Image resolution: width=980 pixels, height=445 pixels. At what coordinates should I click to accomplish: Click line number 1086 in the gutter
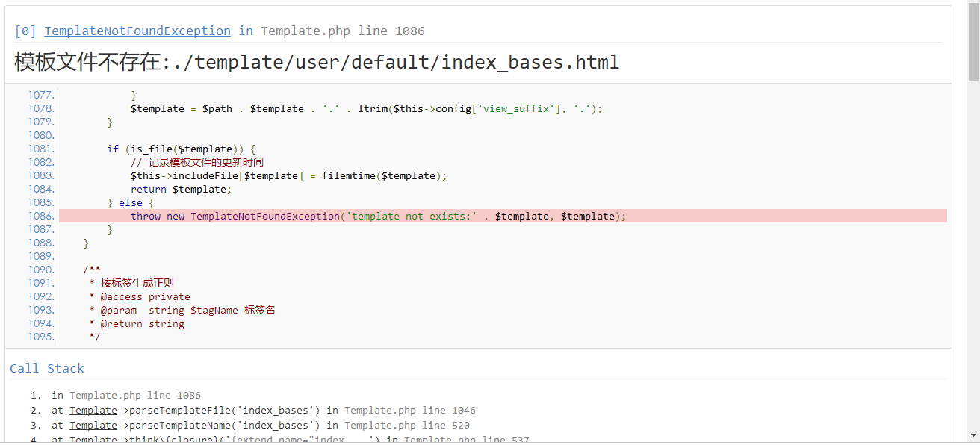(x=41, y=216)
